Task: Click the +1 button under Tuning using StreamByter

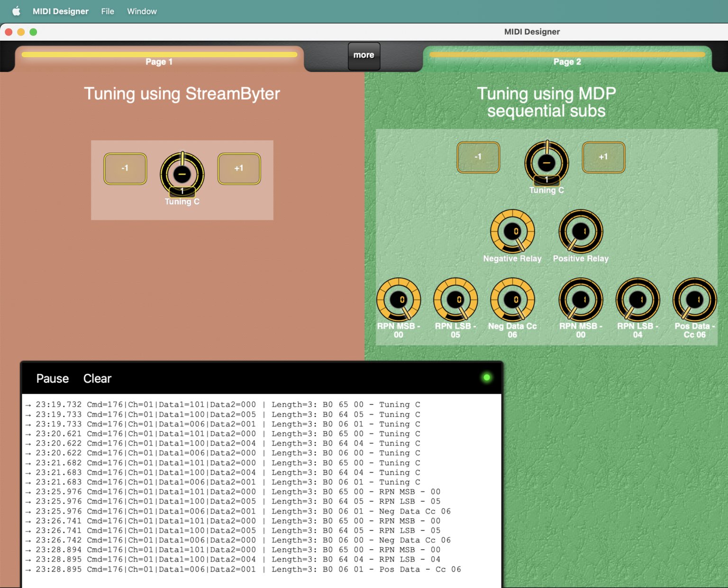Action: [239, 168]
